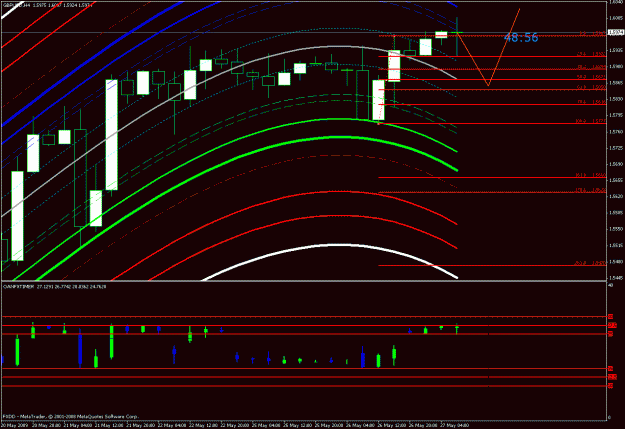Click the 1.5655 price axis label

click(616, 180)
